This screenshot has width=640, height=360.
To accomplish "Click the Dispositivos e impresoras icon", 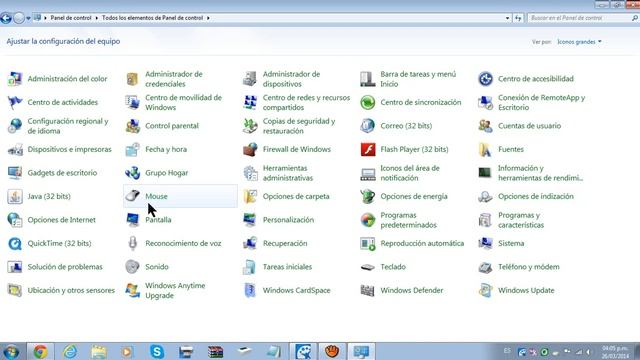I will (15, 149).
